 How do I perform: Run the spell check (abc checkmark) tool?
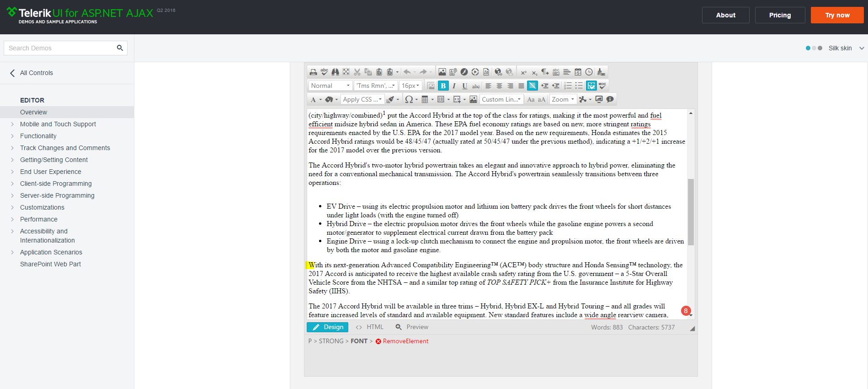tap(324, 72)
